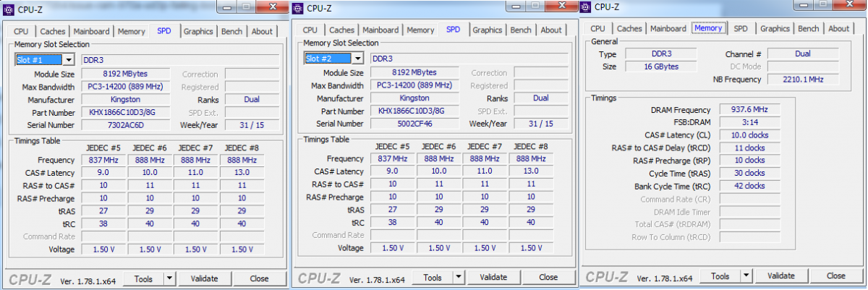The image size is (868, 290).
Task: Click the Tools button in the Memory window
Action: [x=720, y=276]
